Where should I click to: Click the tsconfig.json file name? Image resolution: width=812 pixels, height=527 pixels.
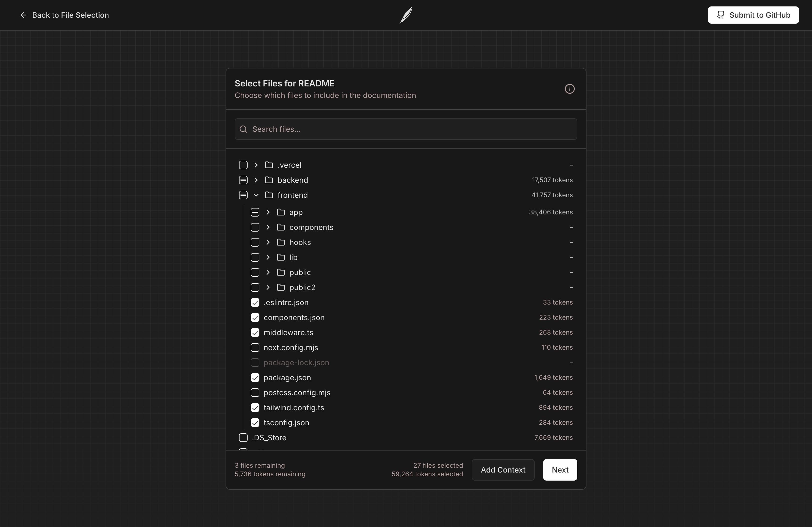click(x=286, y=423)
